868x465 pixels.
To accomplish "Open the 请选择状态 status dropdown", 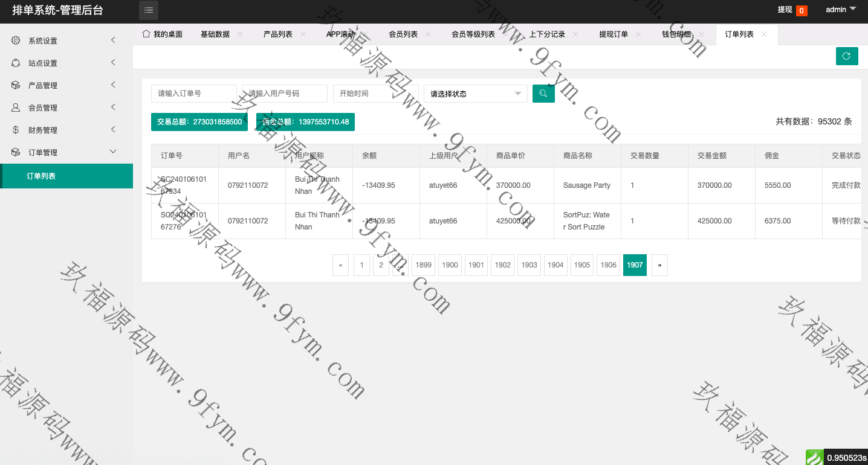I will [x=475, y=94].
